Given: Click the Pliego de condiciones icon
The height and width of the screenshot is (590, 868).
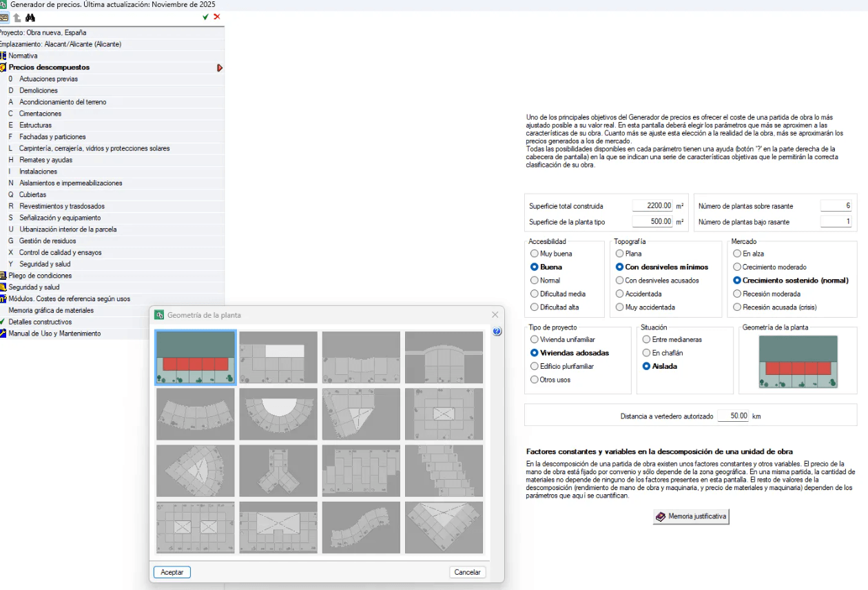Looking at the screenshot, I should click(x=3, y=276).
